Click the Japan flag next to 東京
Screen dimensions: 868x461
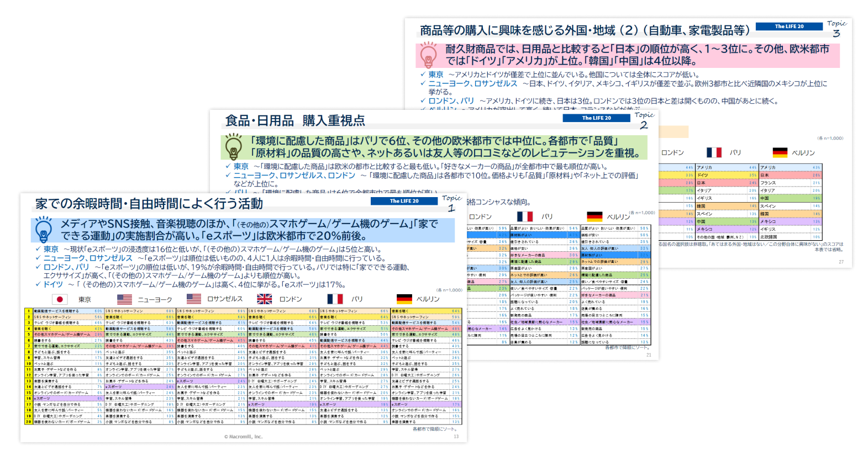click(x=60, y=299)
